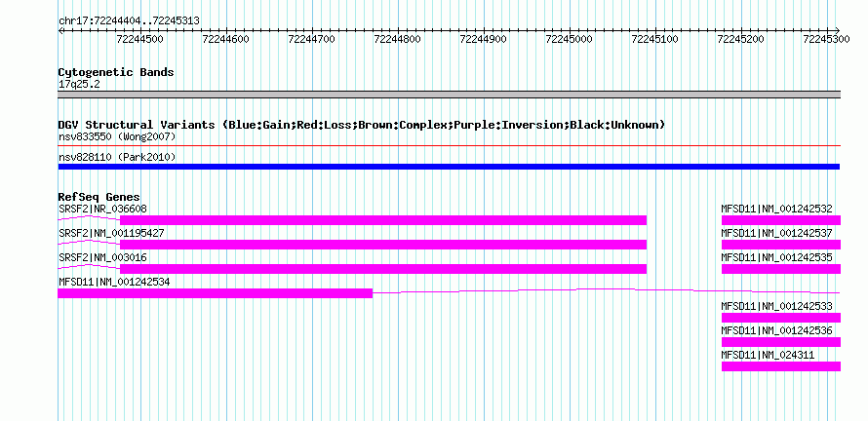The width and height of the screenshot is (868, 421).
Task: Open transcript label MFSD11|NM_001242532
Action: pyautogui.click(x=776, y=210)
